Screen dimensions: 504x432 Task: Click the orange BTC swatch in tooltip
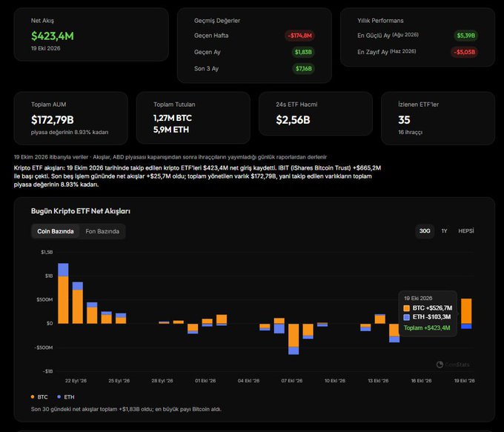(407, 308)
